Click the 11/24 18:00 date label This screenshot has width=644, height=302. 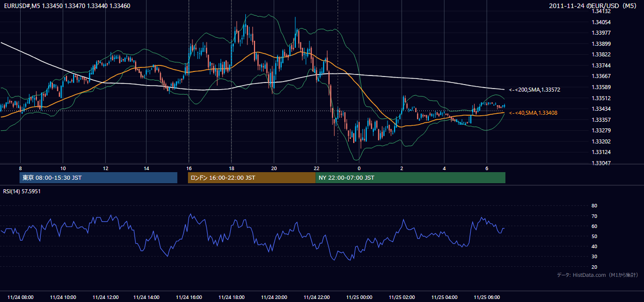[231, 297]
